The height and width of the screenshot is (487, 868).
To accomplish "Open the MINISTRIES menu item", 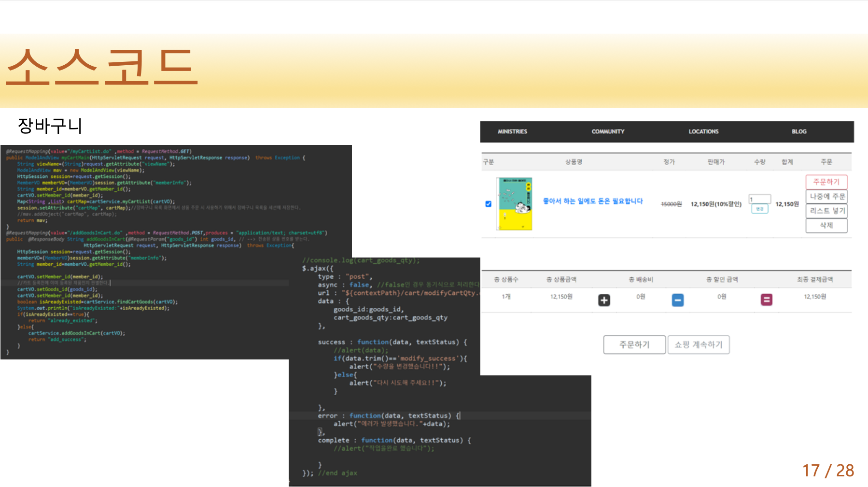I will (512, 131).
